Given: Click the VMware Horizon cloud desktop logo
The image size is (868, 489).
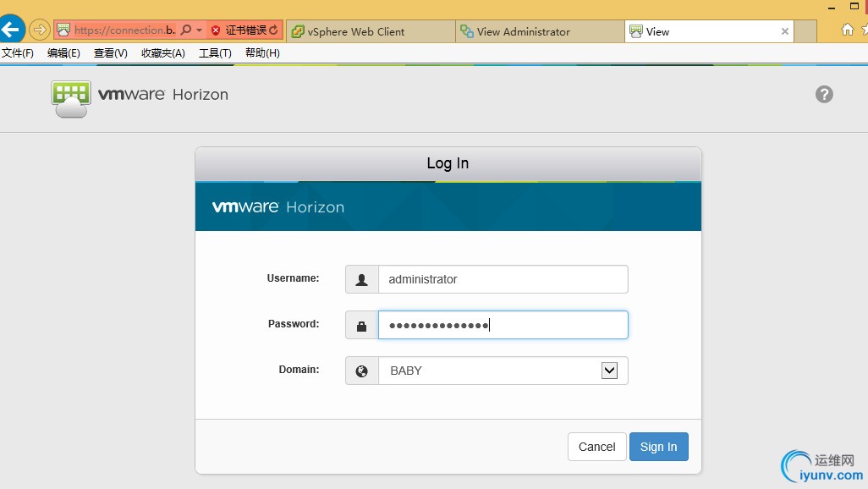Looking at the screenshot, I should [71, 99].
